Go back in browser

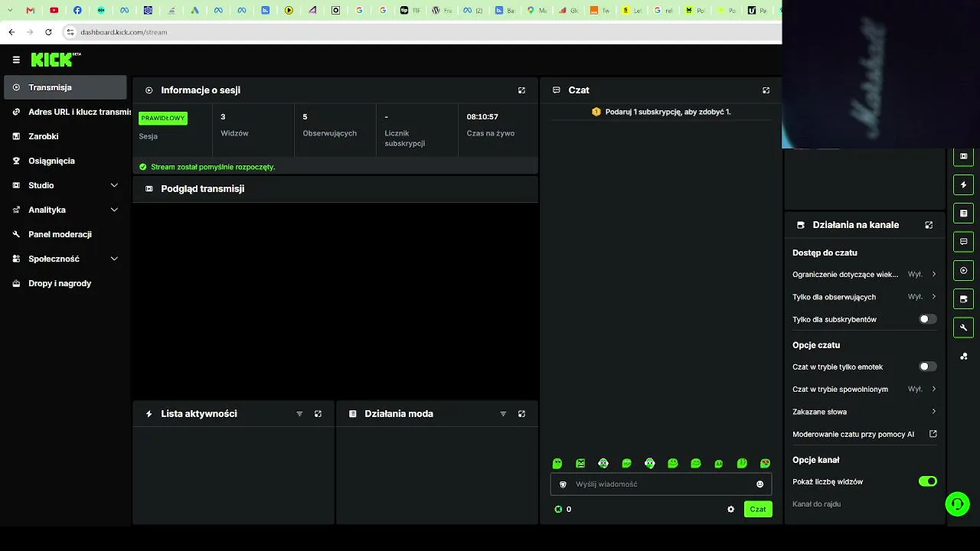pyautogui.click(x=11, y=32)
